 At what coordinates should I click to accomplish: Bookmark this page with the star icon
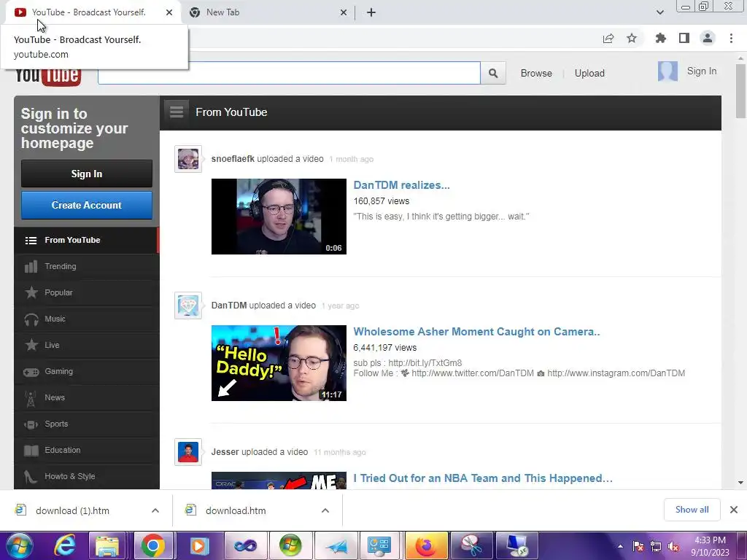[x=632, y=39]
